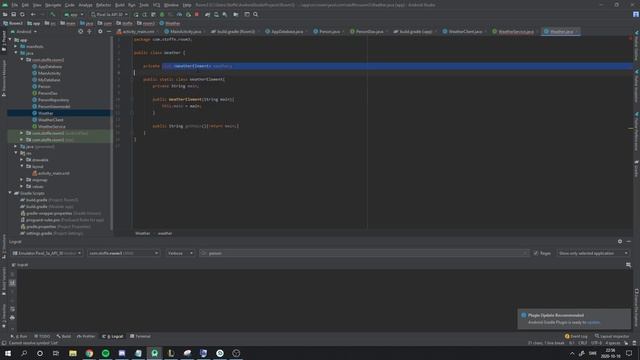Viewport: 640px width, 360px height.
Task: Click the select opened file target icon
Action: [x=80, y=31]
